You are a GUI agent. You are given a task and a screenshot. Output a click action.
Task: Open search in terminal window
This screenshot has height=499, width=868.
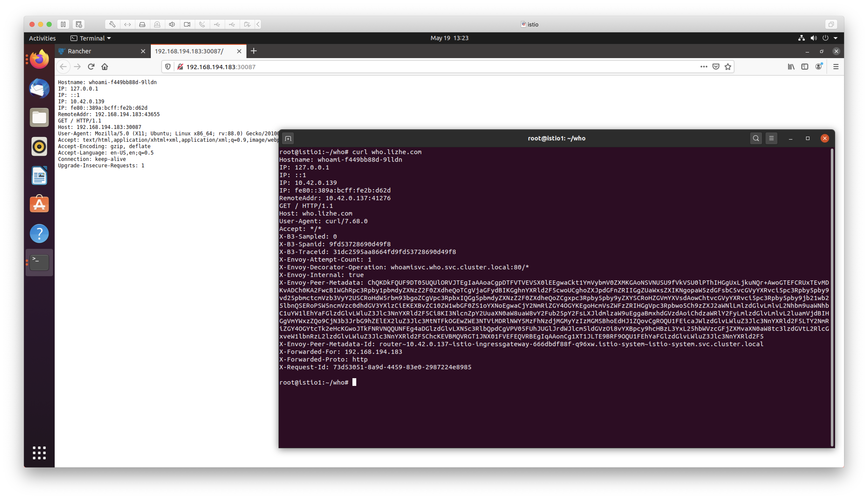756,139
